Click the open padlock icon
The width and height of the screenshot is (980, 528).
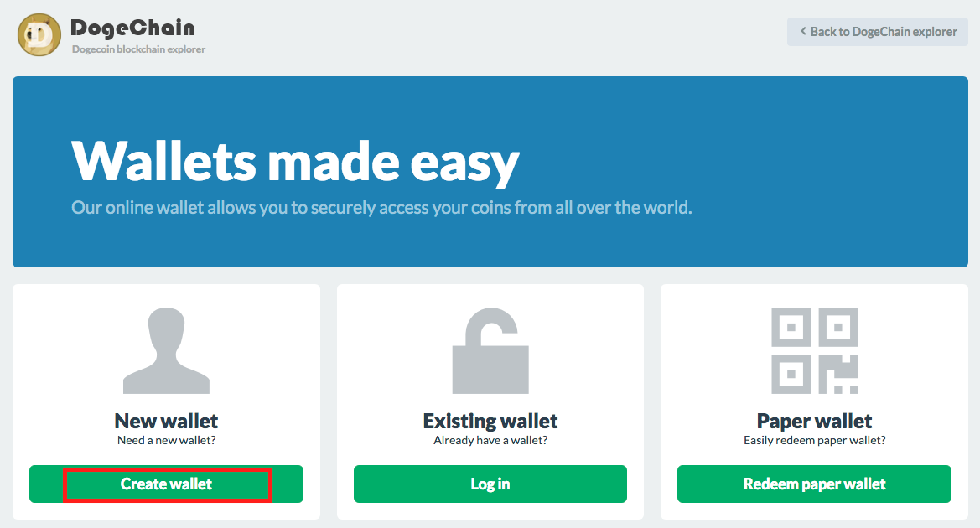point(490,350)
